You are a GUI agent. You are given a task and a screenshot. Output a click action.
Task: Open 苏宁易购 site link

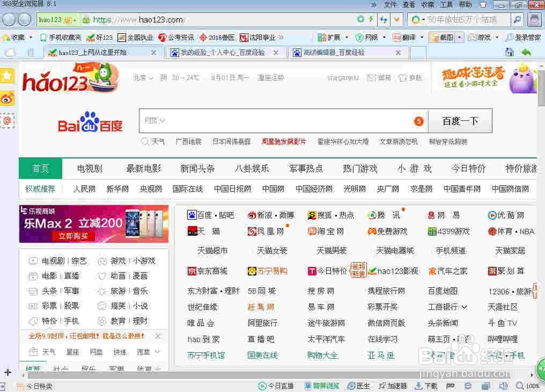click(x=267, y=271)
